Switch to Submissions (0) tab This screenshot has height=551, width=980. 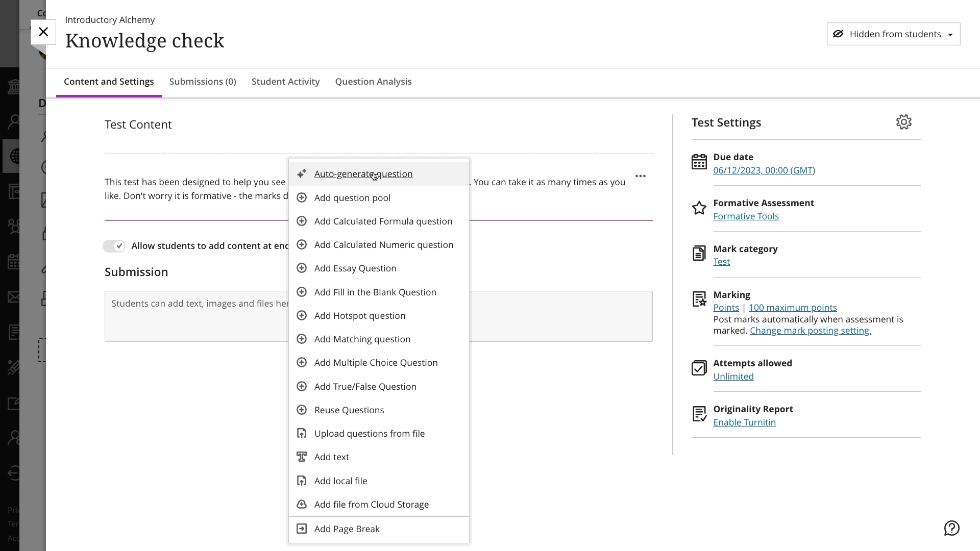point(203,82)
